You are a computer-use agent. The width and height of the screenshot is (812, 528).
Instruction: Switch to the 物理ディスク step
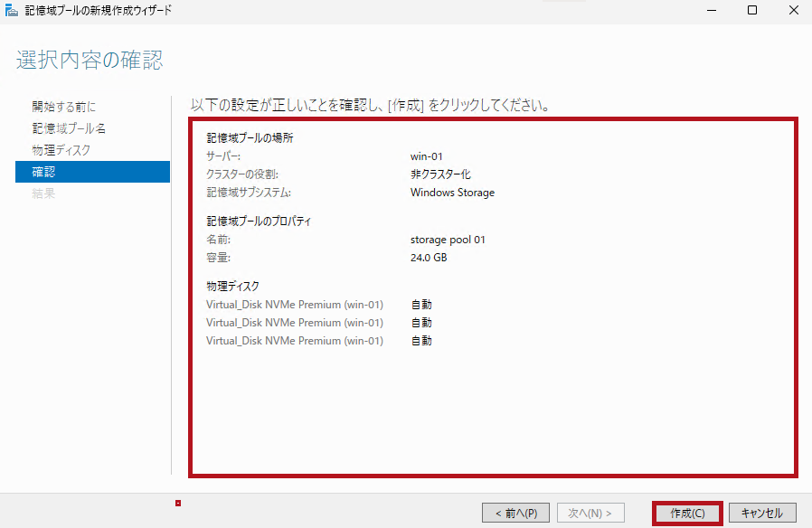61,150
